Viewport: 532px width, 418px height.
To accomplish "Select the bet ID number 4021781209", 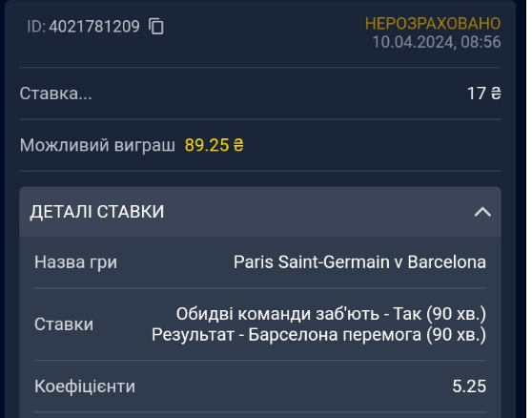I will (x=94, y=26).
